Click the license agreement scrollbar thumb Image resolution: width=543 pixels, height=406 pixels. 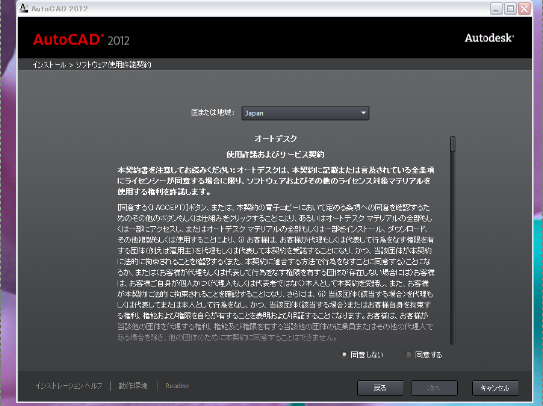pyautogui.click(x=453, y=144)
